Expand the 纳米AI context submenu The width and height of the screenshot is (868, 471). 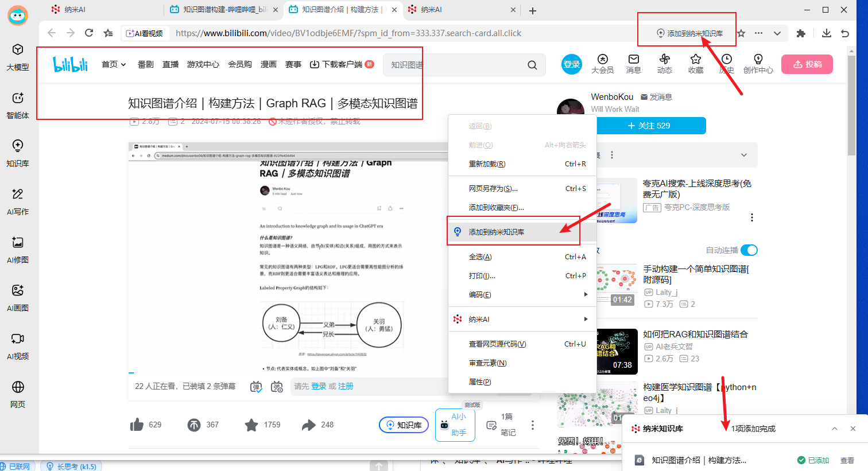[522, 319]
